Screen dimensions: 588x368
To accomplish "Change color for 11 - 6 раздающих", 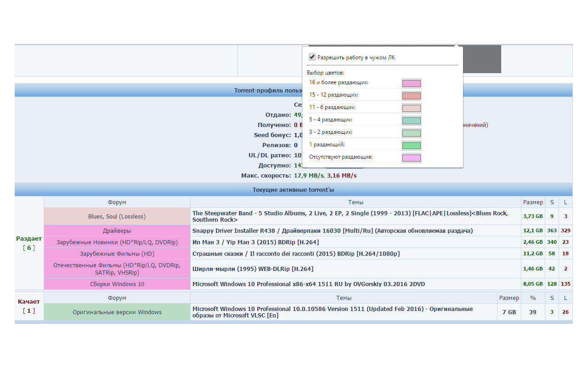I will [411, 108].
